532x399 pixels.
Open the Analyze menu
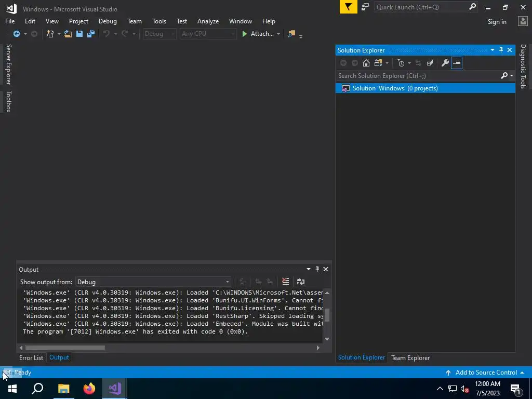(x=208, y=21)
